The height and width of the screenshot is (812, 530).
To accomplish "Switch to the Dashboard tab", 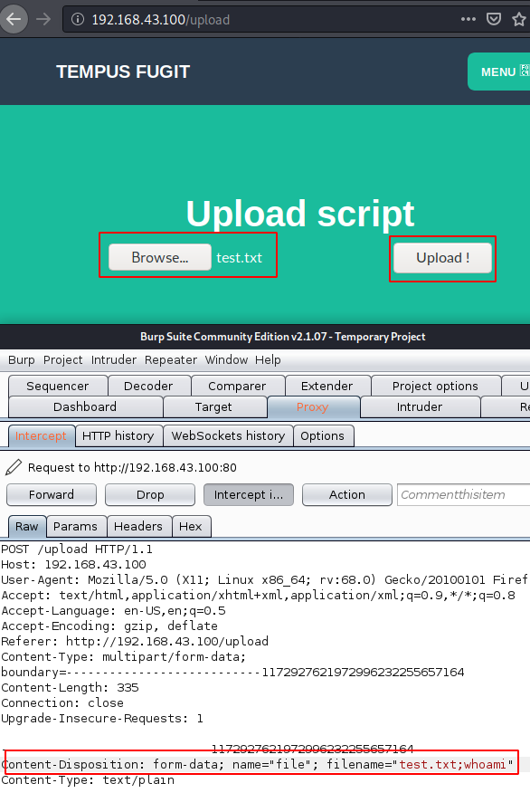I will click(85, 407).
